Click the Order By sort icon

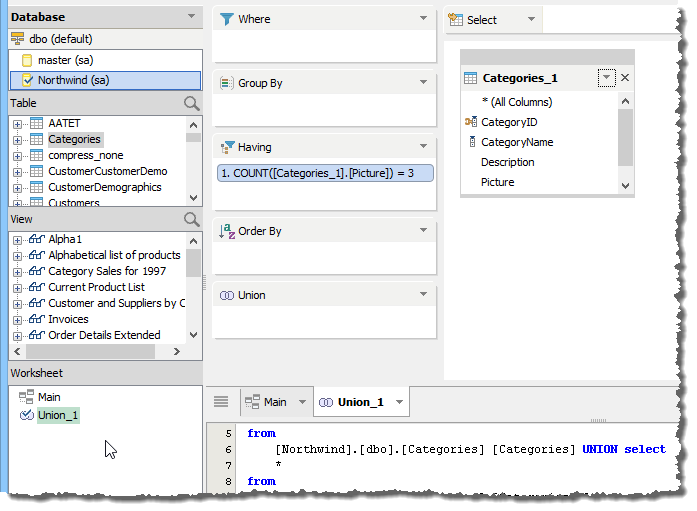[x=226, y=231]
